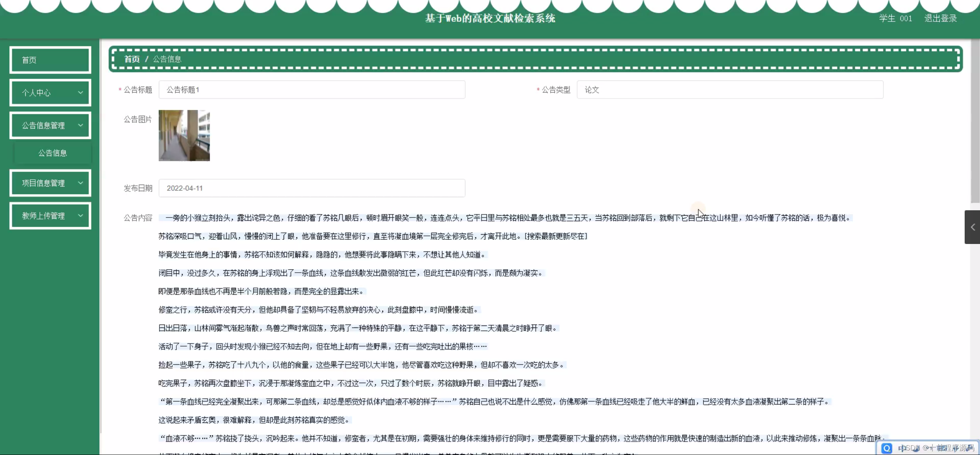Click 退出登录 to log out

[x=940, y=18]
